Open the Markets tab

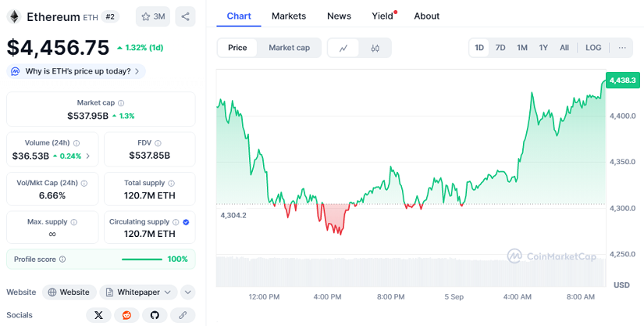click(289, 16)
